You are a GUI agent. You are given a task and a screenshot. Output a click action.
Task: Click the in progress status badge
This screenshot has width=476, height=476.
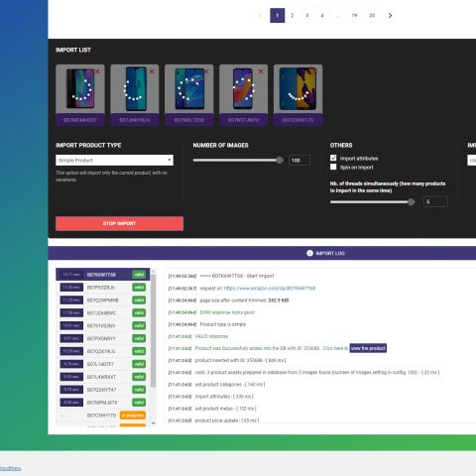[x=133, y=416]
